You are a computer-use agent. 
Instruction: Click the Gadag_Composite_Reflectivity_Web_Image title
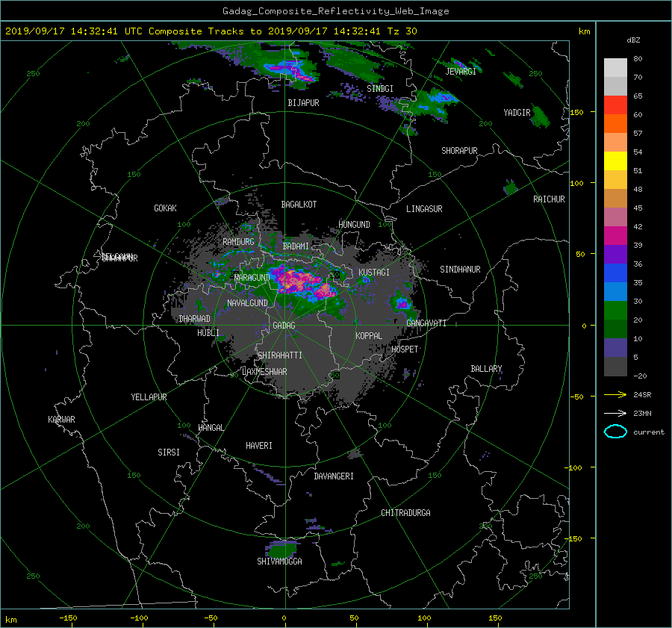pos(335,11)
